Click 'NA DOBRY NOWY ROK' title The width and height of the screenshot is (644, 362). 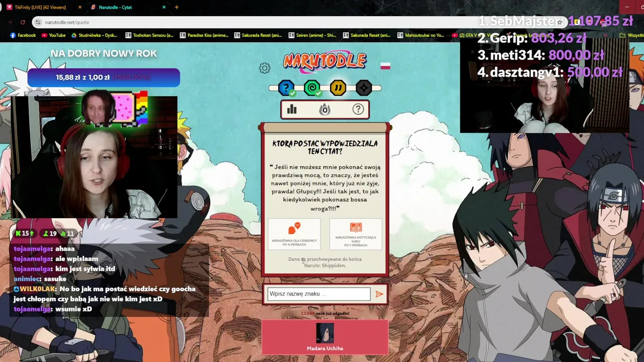104,53
